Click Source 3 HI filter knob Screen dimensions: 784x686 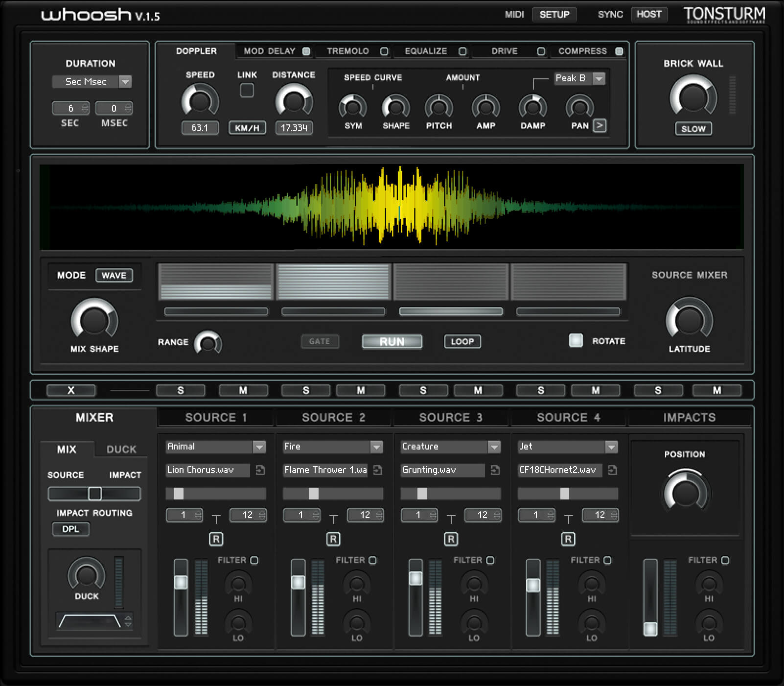point(474,583)
